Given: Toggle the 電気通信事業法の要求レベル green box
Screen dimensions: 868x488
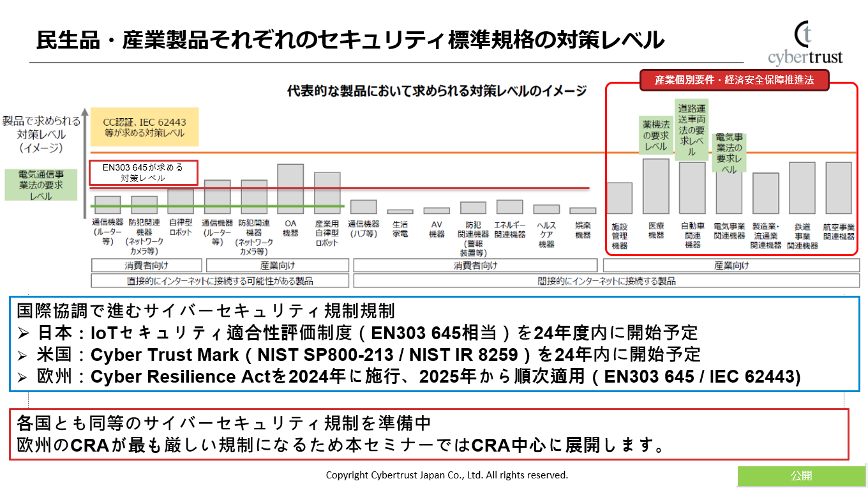Looking at the screenshot, I should pyautogui.click(x=40, y=185).
